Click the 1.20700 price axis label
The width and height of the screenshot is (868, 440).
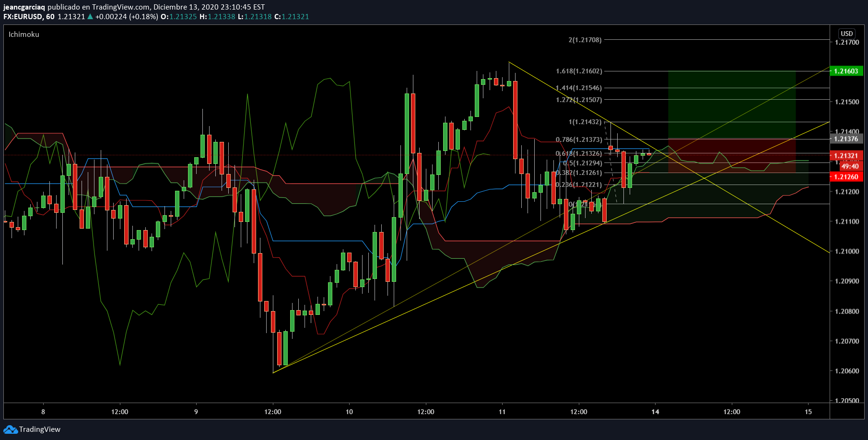click(847, 341)
